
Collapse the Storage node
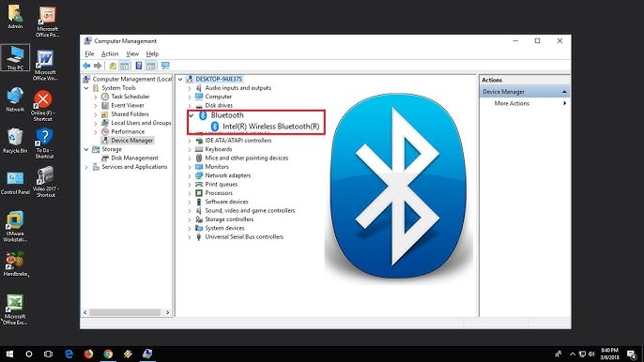click(x=86, y=149)
